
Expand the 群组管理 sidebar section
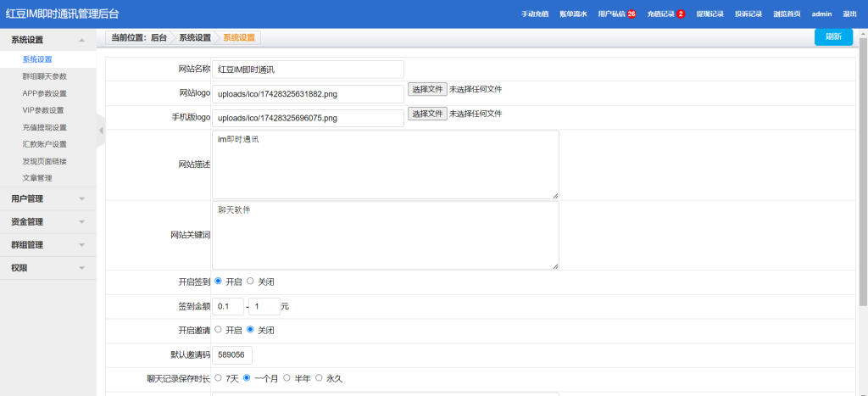(47, 244)
